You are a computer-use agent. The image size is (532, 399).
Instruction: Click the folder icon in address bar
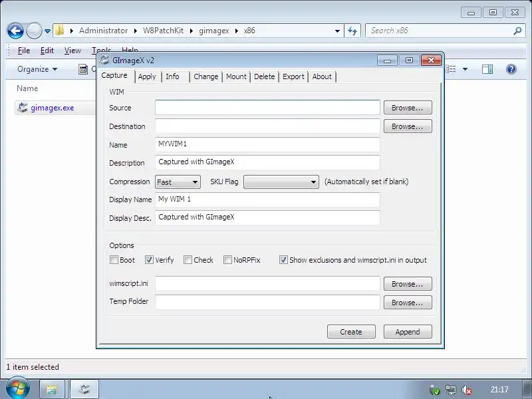click(x=59, y=30)
